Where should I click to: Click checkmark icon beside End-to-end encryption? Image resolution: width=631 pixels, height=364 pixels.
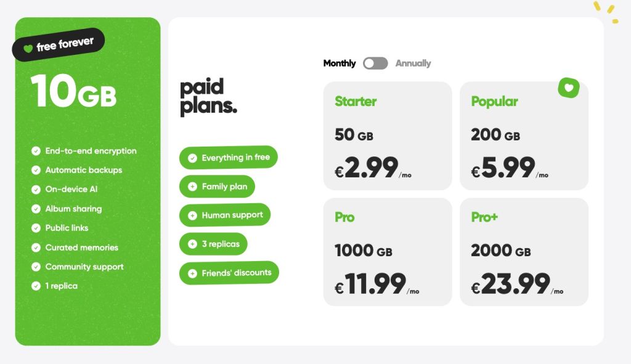tap(36, 151)
